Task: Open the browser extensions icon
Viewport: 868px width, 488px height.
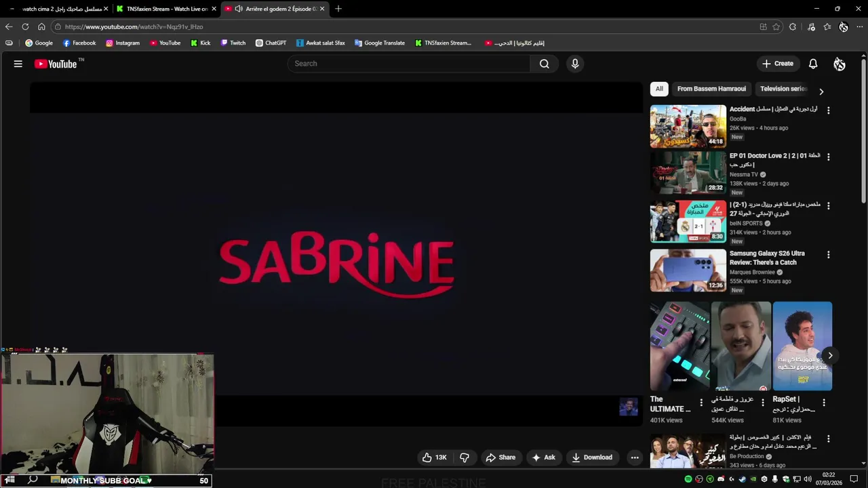Action: (x=793, y=26)
